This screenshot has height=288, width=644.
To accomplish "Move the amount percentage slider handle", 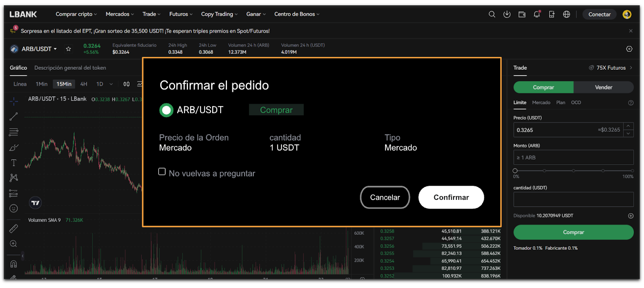I will click(515, 171).
